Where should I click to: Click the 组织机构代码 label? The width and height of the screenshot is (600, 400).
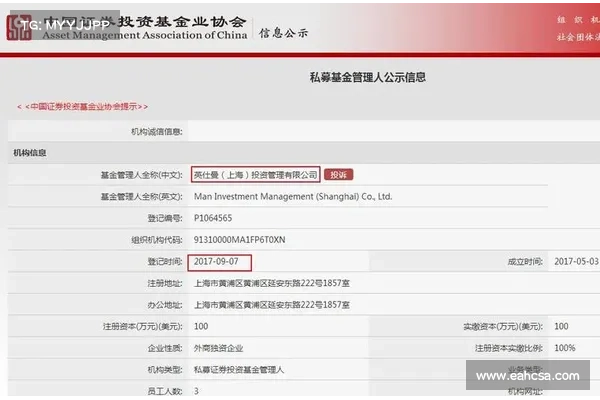point(157,240)
